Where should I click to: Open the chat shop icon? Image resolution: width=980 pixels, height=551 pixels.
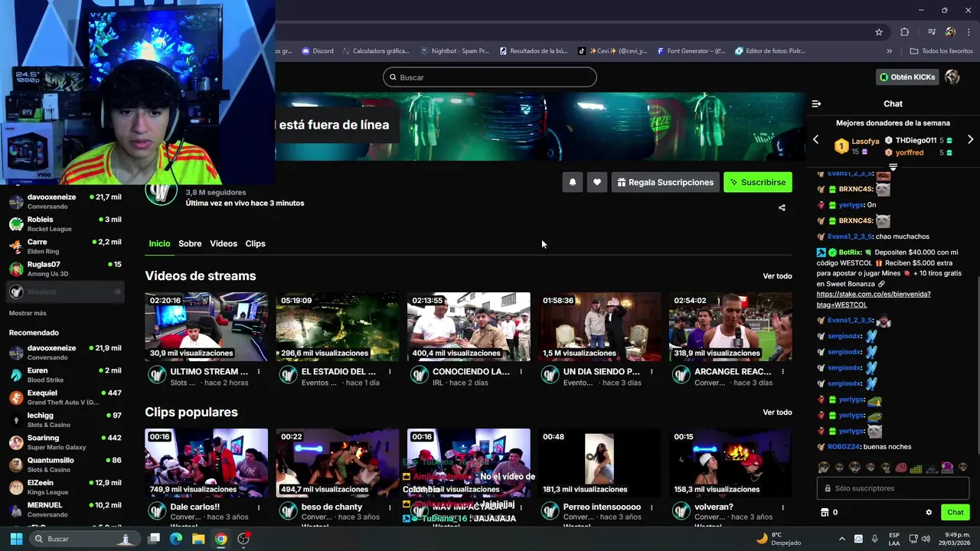coord(825,513)
